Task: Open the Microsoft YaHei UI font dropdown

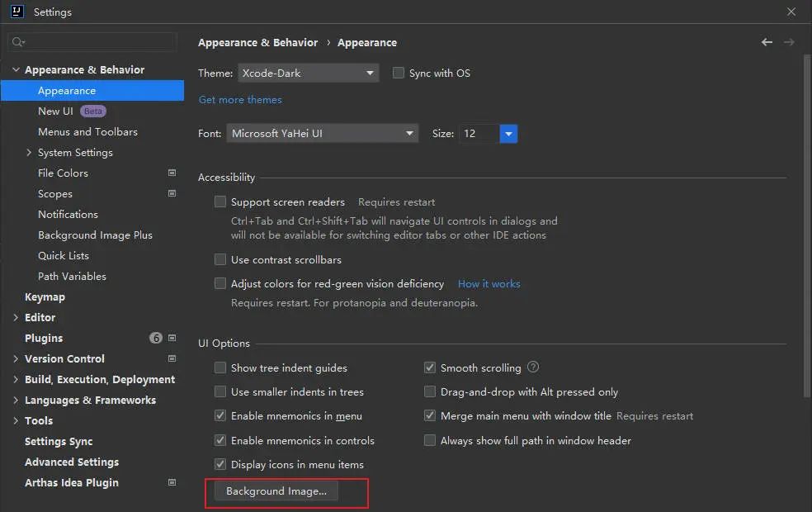Action: [x=322, y=134]
